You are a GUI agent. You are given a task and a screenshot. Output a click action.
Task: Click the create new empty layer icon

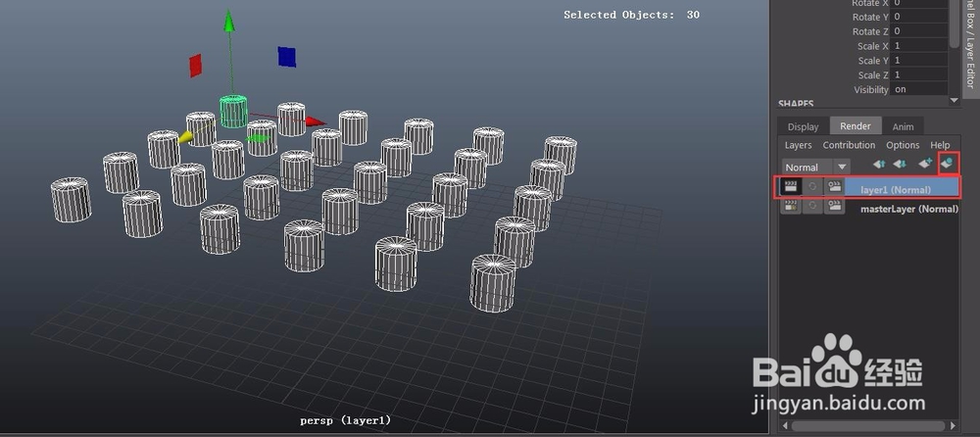(925, 164)
